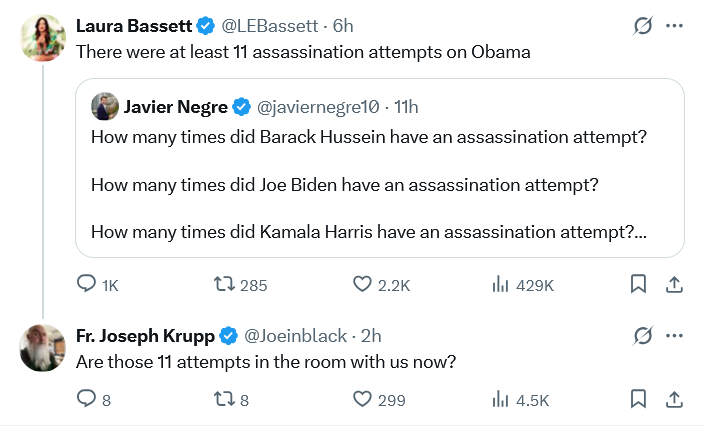Image resolution: width=704 pixels, height=436 pixels.
Task: Open more options on Fr. Joseph Krupp's reply
Action: click(675, 335)
